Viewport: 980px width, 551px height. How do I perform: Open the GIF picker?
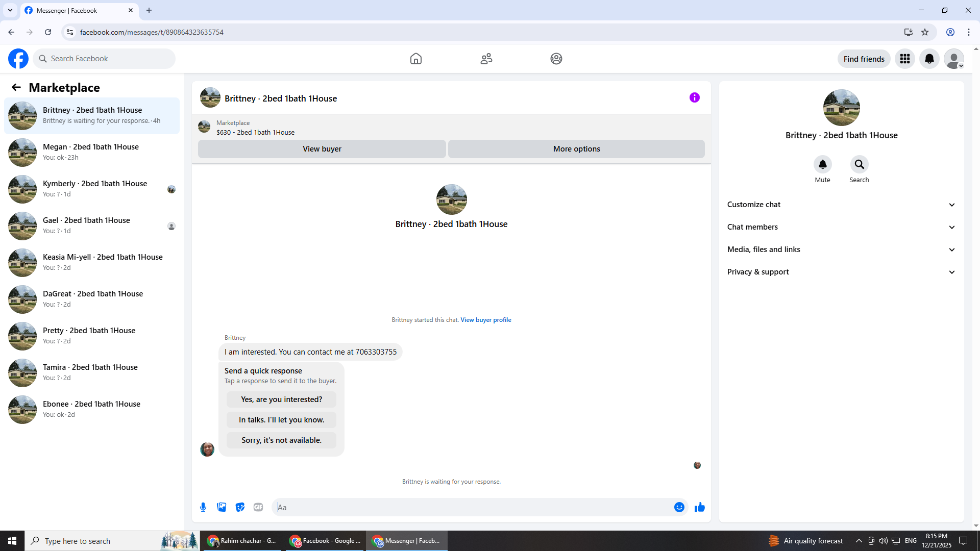258,507
